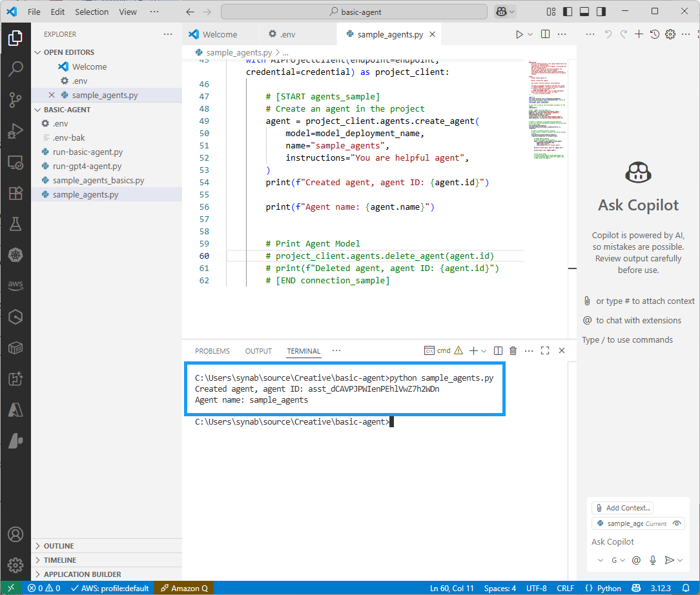Open the Search view
700x595 pixels.
click(x=15, y=68)
